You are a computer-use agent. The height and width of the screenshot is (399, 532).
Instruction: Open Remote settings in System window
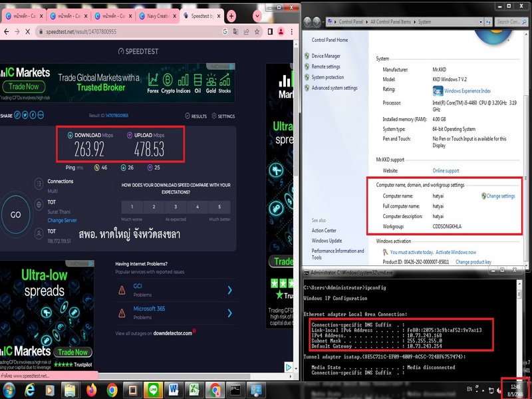click(x=326, y=66)
